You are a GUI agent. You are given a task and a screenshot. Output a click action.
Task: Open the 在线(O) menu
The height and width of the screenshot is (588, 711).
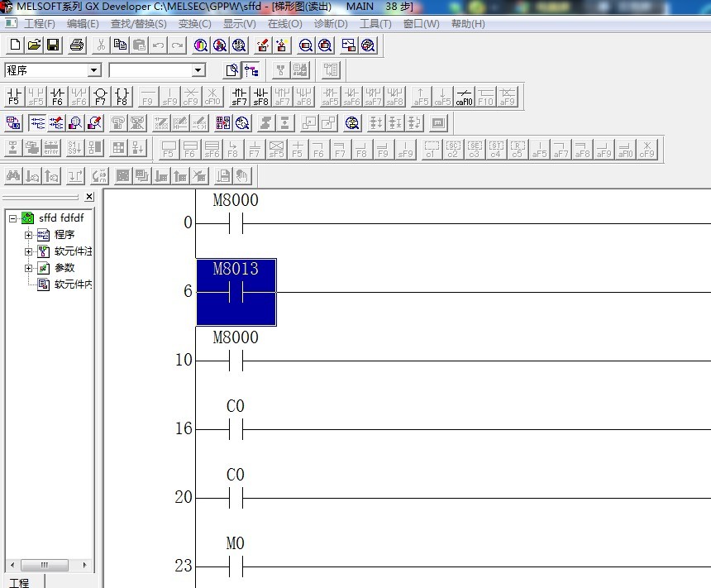(284, 24)
